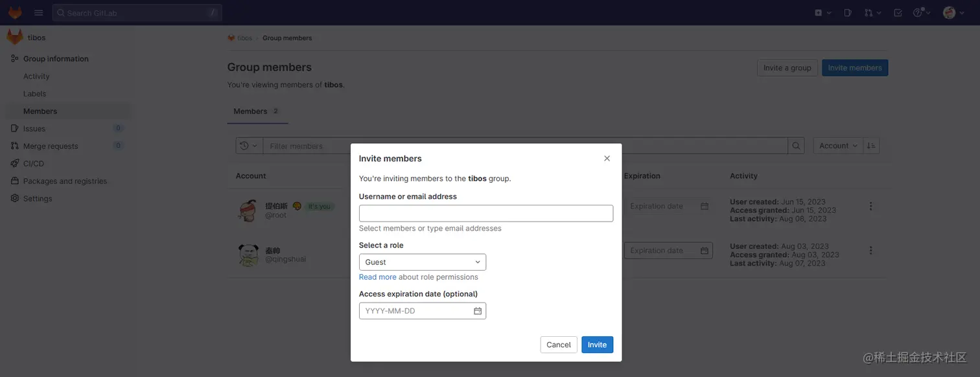Click the @qingshuai user avatar

click(x=248, y=255)
